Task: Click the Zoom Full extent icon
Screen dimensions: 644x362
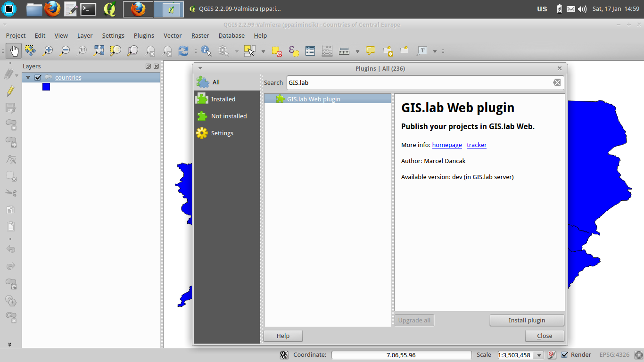Action: point(99,50)
